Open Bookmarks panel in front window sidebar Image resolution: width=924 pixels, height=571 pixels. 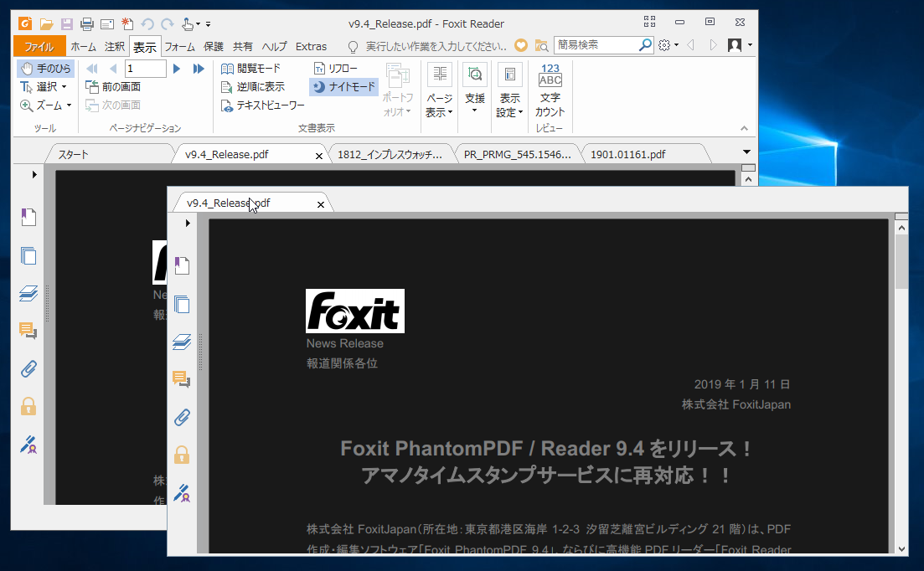point(182,265)
